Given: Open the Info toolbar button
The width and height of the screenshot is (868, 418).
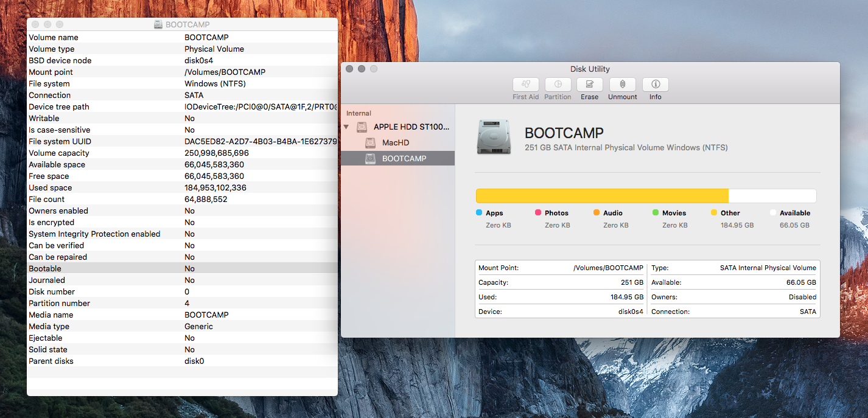Looking at the screenshot, I should pyautogui.click(x=656, y=85).
